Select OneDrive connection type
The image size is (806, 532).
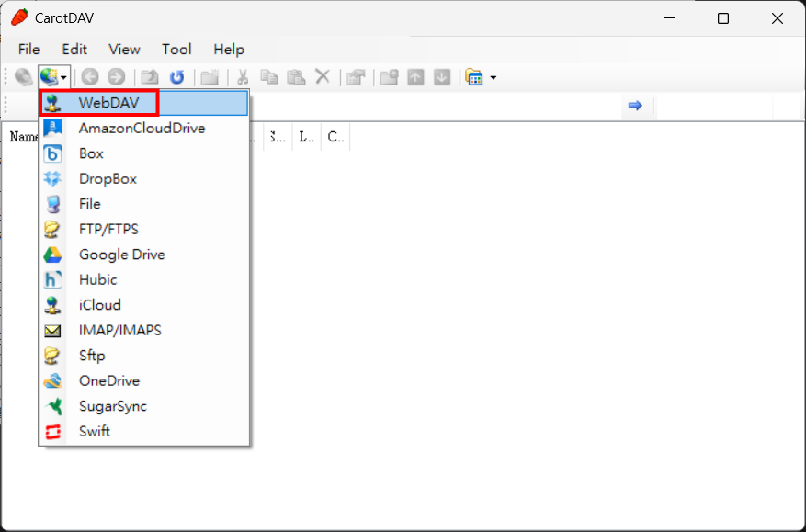(143, 381)
